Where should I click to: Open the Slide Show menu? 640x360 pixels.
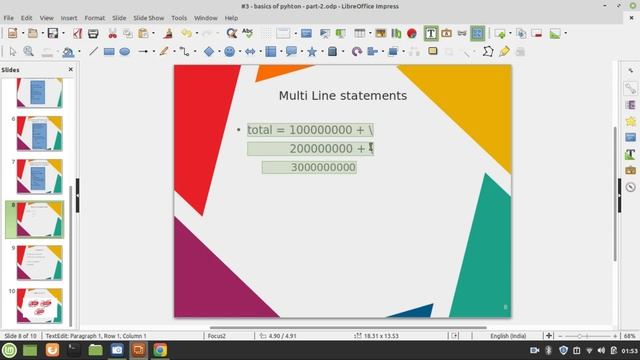point(149,18)
